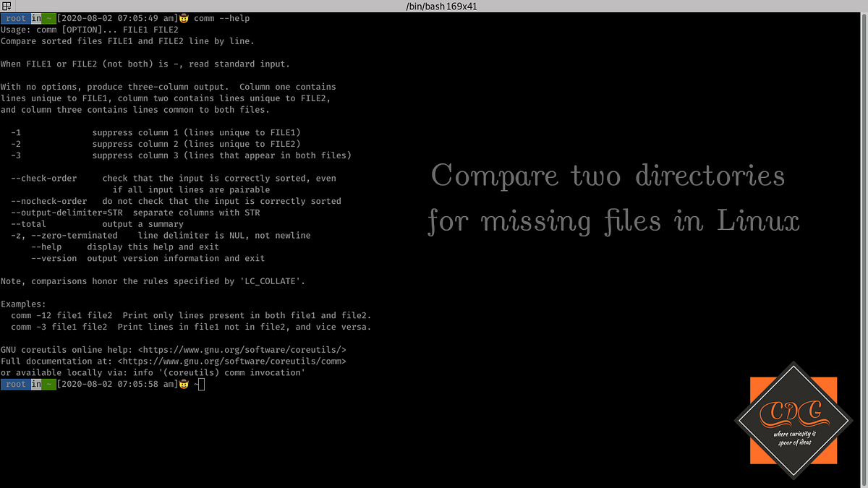Screen dimensions: 868x488
Task: Click the Compare two directories heading text
Action: tap(608, 176)
